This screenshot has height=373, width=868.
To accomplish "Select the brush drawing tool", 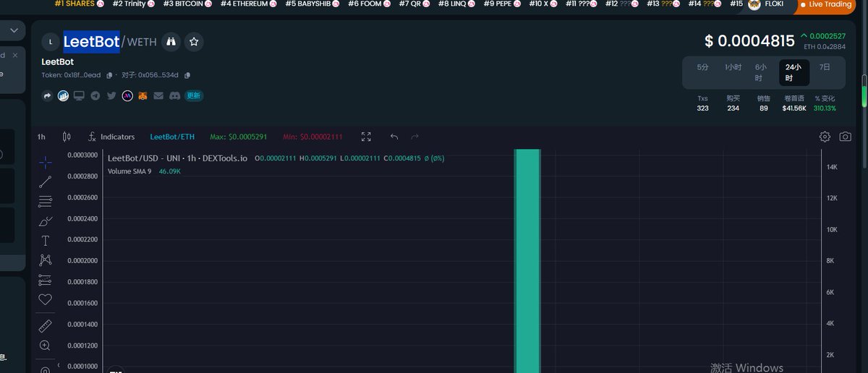I will tap(45, 220).
